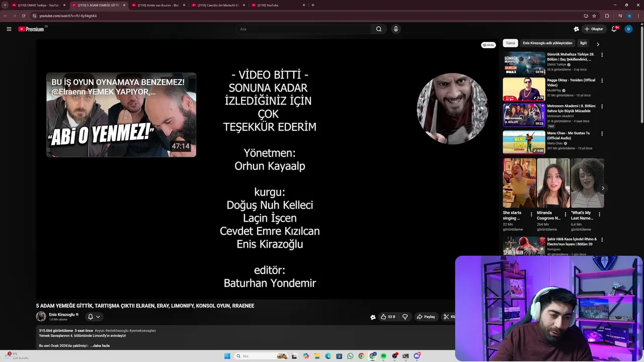Open a new browser tab

click(x=313, y=5)
